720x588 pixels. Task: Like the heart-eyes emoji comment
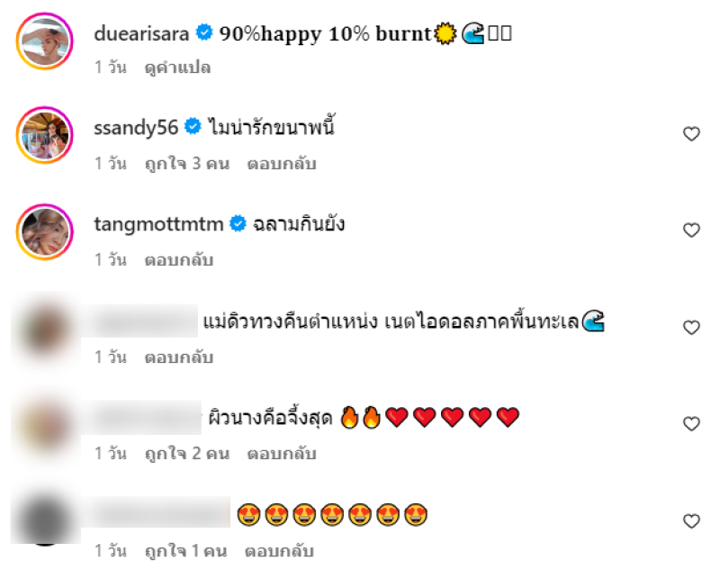(x=691, y=521)
